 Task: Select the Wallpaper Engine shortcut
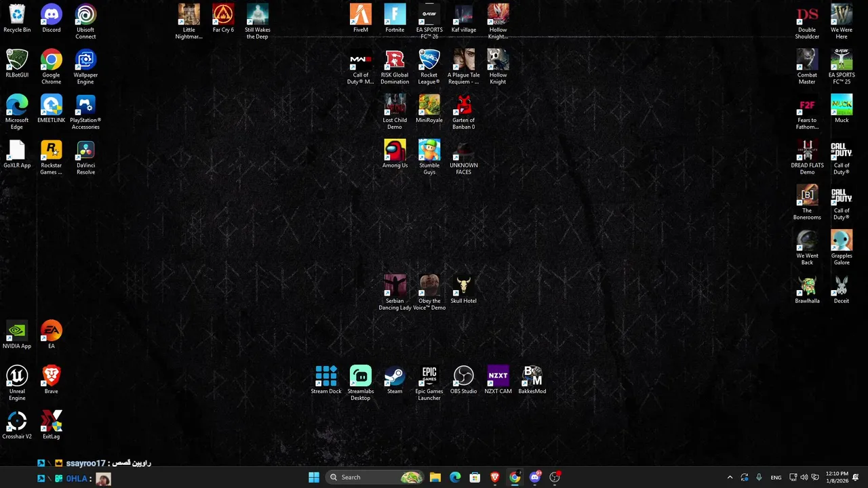tap(85, 67)
